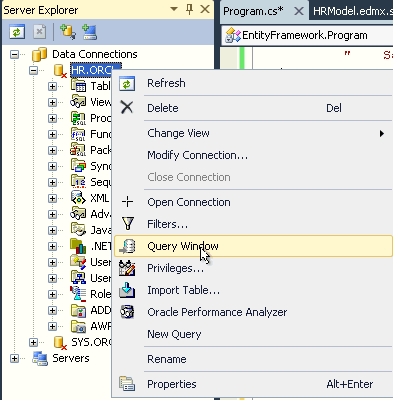Click the Oracle Performance Analyzer icon
This screenshot has height=400, width=393.
[x=127, y=312]
